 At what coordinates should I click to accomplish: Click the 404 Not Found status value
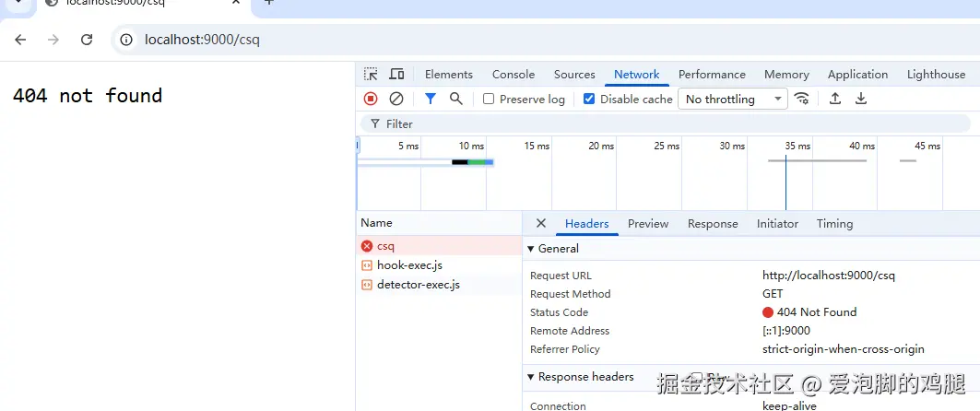[816, 312]
